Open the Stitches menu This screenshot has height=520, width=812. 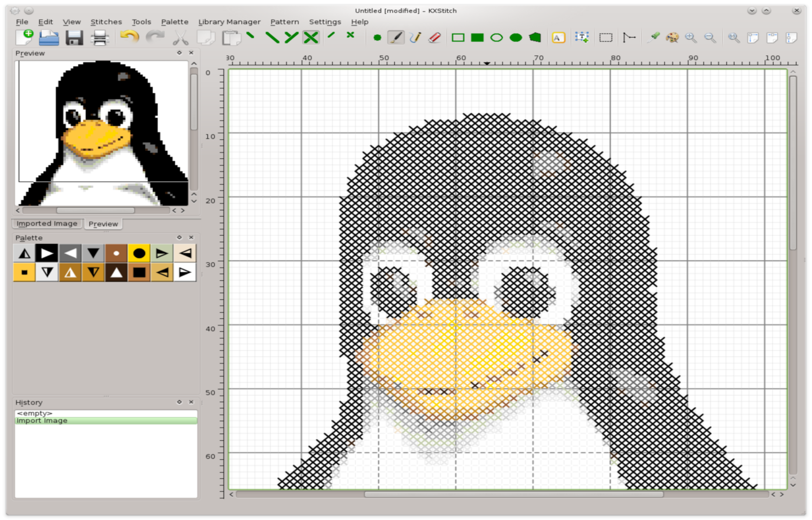pos(106,22)
